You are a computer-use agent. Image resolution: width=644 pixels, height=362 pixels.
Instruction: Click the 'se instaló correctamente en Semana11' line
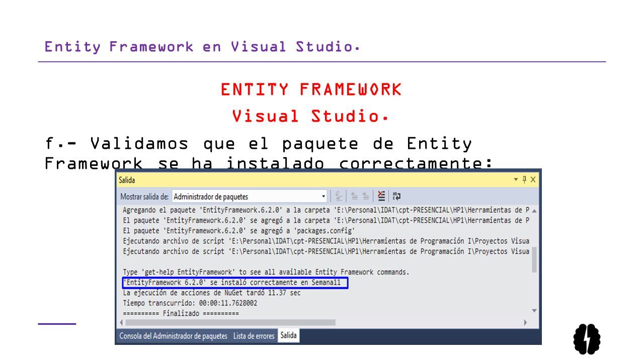point(232,283)
